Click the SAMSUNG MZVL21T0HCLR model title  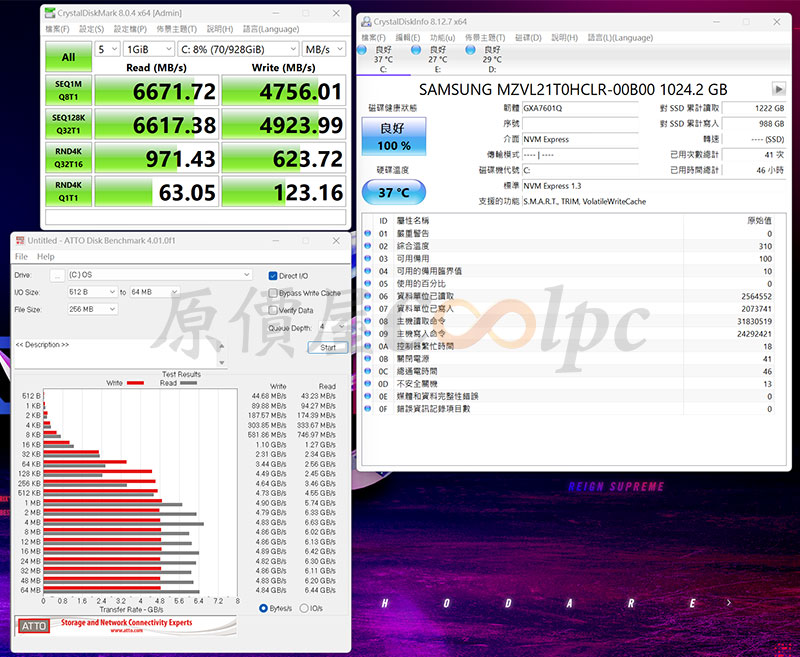[x=573, y=90]
